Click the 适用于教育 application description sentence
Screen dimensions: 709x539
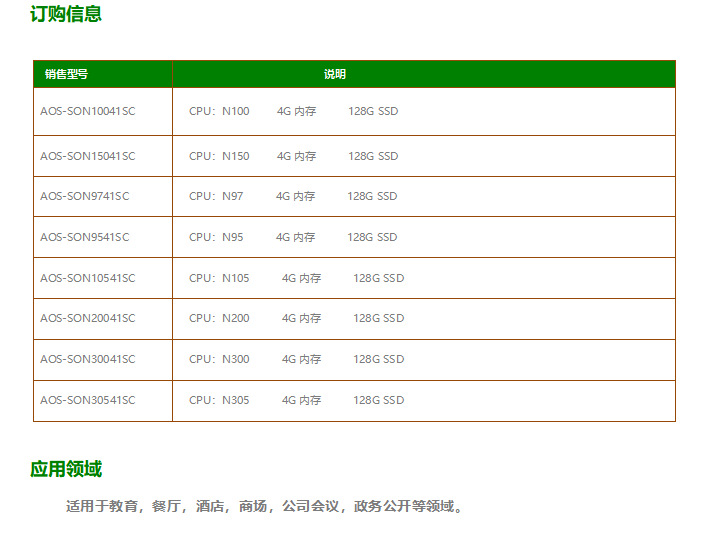(x=265, y=506)
